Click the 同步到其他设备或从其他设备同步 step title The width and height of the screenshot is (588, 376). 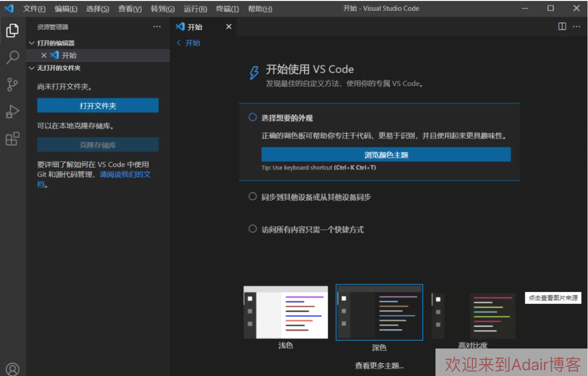coord(316,197)
